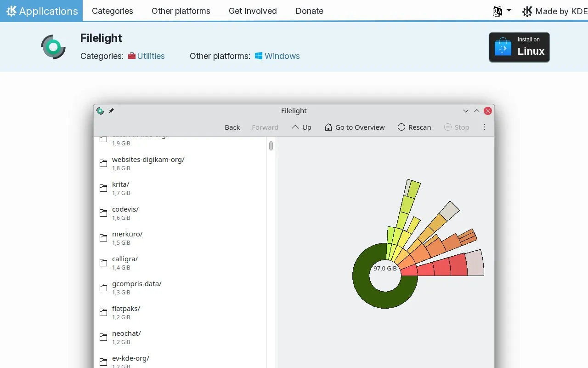Click the Made by KDE link

coord(555,11)
